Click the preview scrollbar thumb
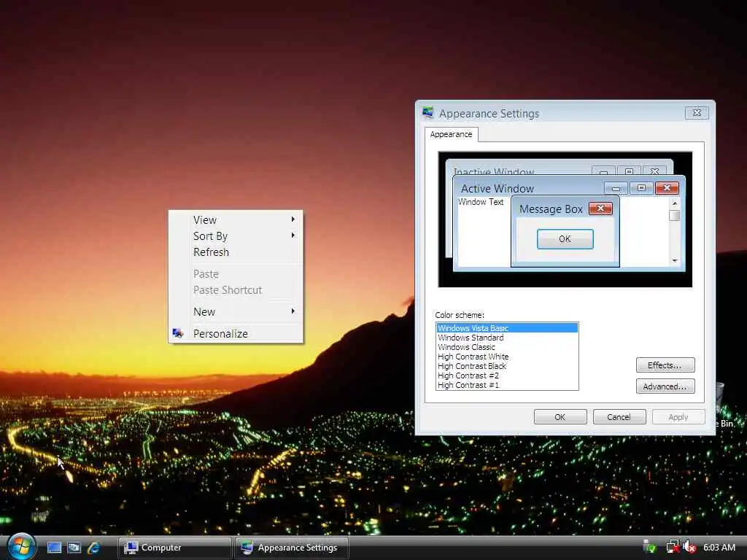The width and height of the screenshot is (747, 560). coord(675,216)
